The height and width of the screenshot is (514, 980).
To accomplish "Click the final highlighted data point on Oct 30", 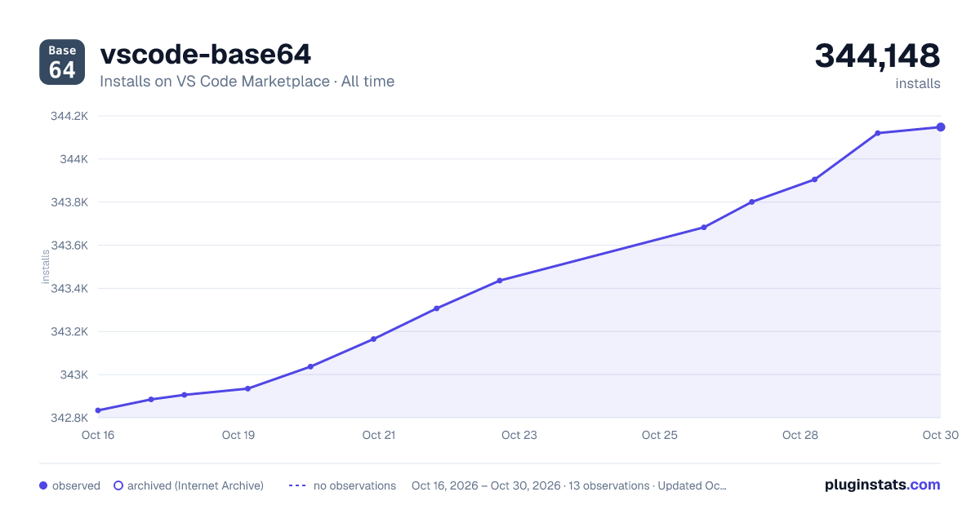I will coord(941,126).
